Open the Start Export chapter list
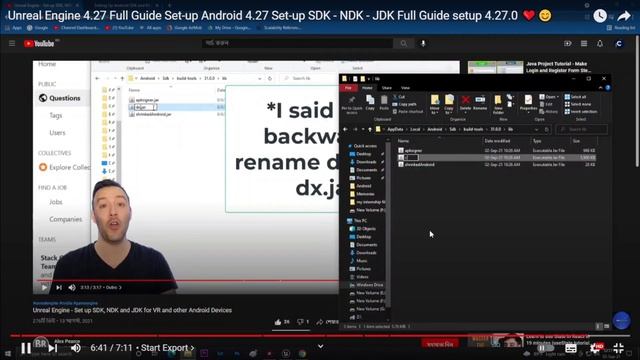This screenshot has height=360, width=640. 167,348
